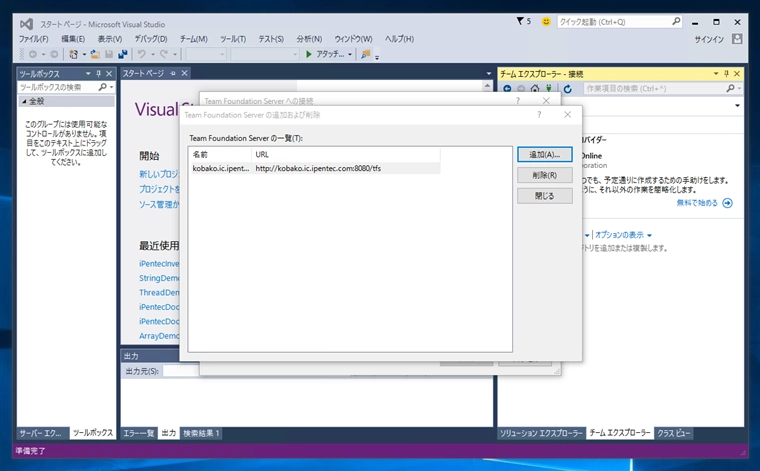The height and width of the screenshot is (471, 760).
Task: Click the Save toolbar icon
Action: 109,54
